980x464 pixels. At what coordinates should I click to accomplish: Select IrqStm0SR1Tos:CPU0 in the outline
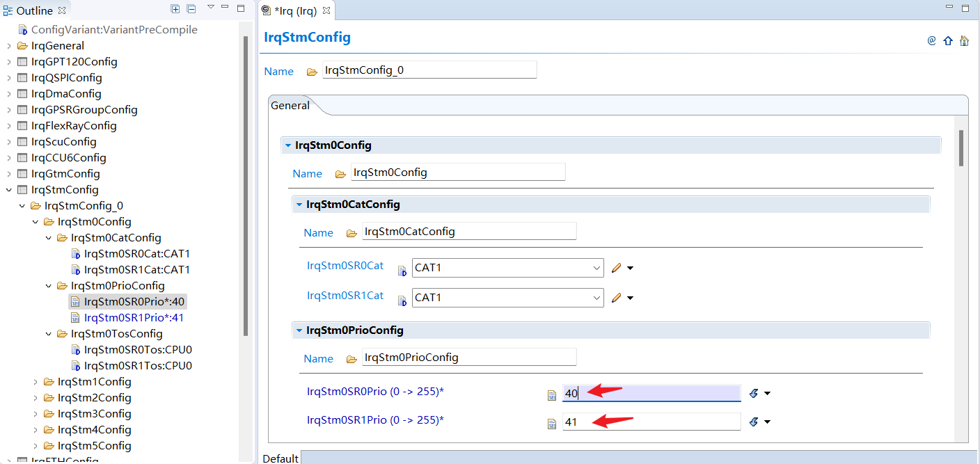pos(138,366)
